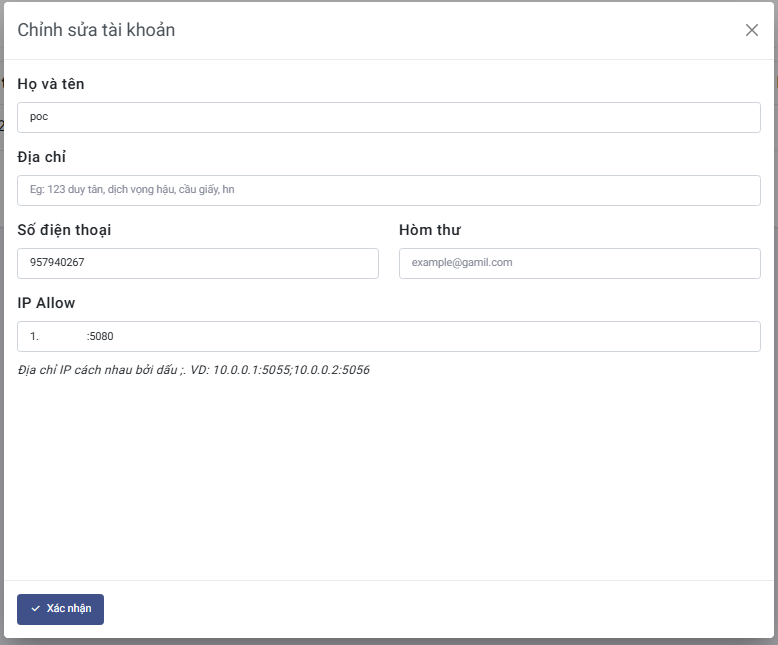Close the Chỉnh sửa tài khoản dialog
The width and height of the screenshot is (778, 645).
(752, 30)
